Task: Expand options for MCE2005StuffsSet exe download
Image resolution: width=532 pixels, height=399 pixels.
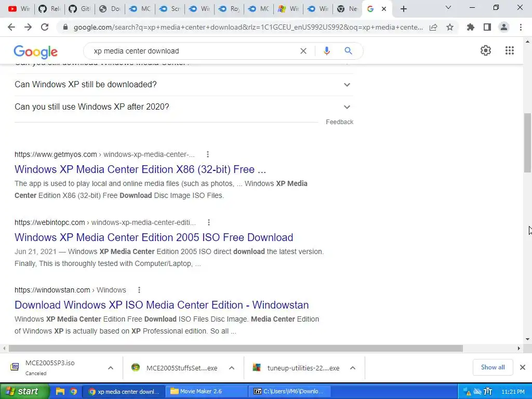Action: 232,368
